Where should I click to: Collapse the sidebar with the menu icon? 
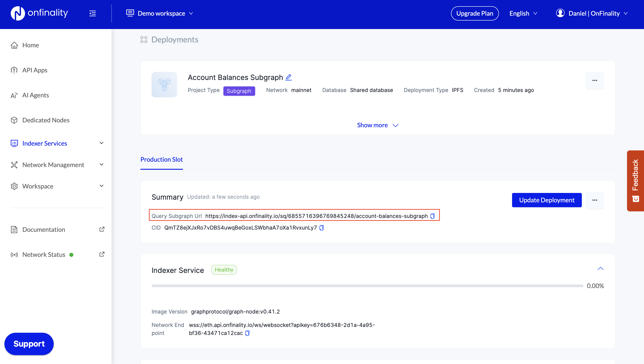[92, 13]
